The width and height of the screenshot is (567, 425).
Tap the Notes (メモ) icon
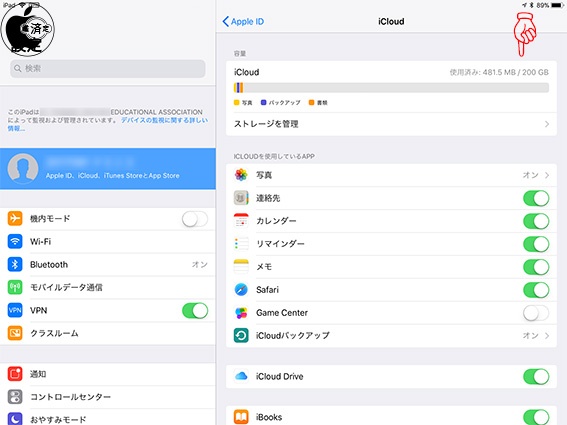241,267
